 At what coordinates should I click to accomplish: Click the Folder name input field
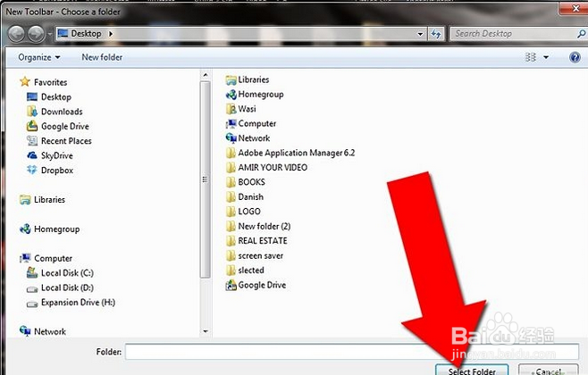pos(352,352)
